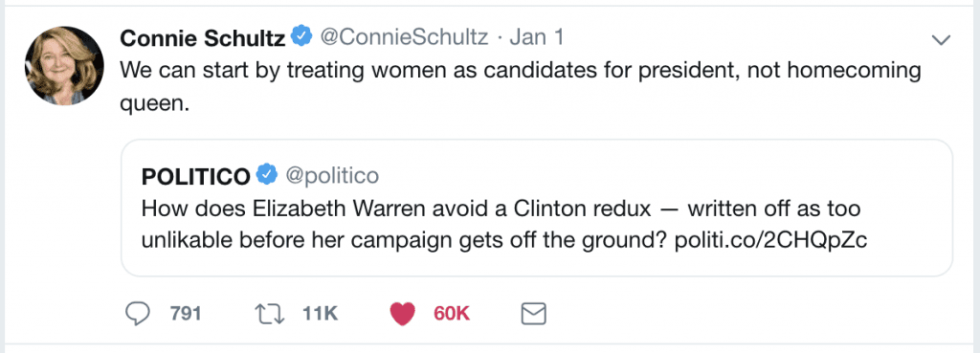Click POLITICO's blue verified badge
Image resolution: width=980 pixels, height=353 pixels.
coord(268,176)
